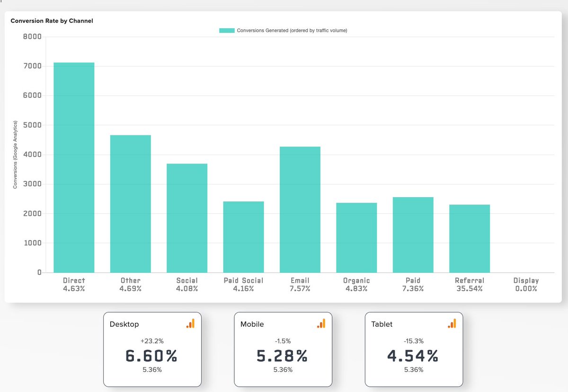
Task: Click the 4.63% rate under Direct
Action: (x=74, y=288)
